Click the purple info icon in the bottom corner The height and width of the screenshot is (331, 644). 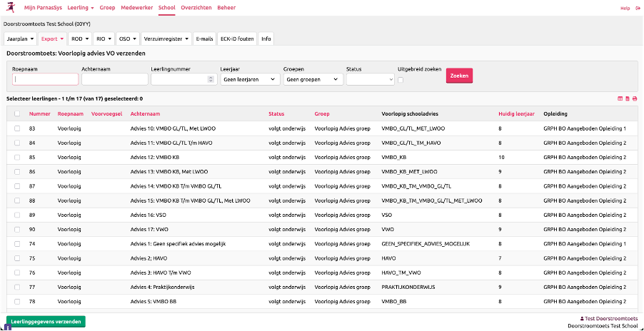click(x=7, y=327)
